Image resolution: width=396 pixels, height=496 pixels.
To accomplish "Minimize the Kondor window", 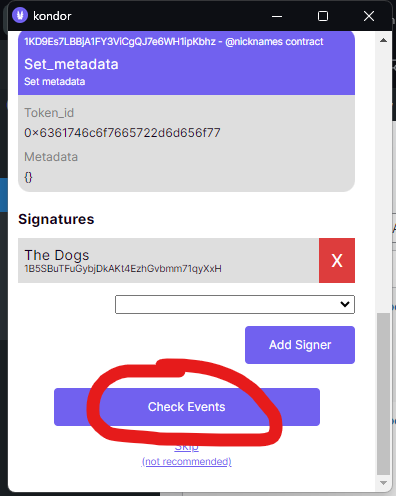I will 277,16.
